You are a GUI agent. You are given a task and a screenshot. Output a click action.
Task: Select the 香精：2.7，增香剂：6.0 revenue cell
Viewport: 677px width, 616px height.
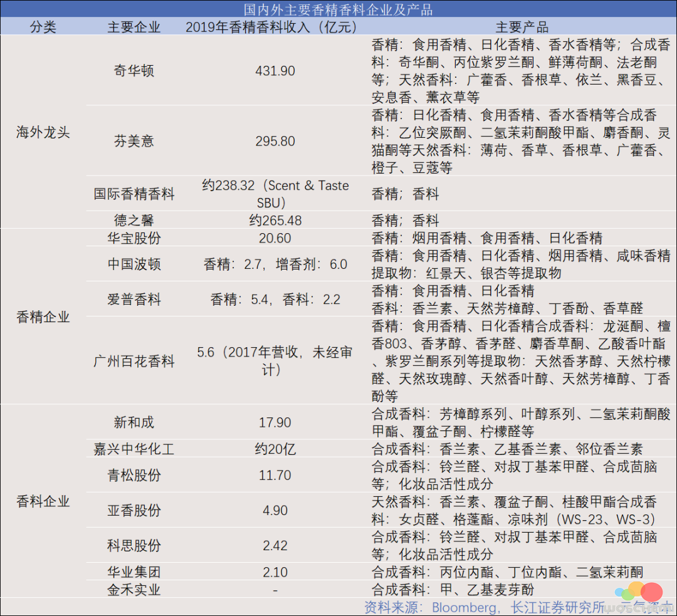[x=275, y=264]
